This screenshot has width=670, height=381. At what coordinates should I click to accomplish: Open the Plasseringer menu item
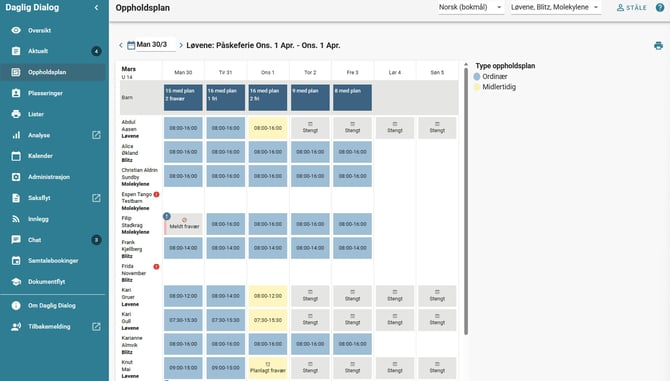click(x=53, y=93)
